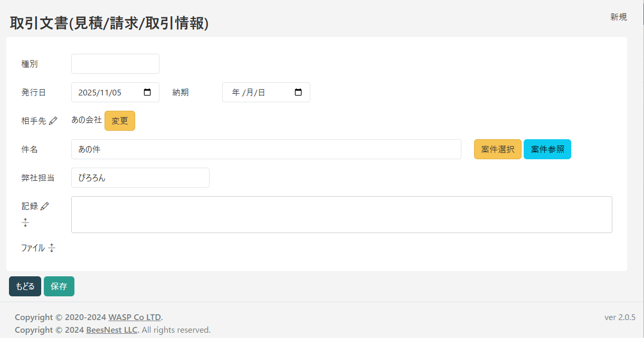This screenshot has height=338, width=644.
Task: Select the 発行日 date text 2025/11/05
Action: 100,92
